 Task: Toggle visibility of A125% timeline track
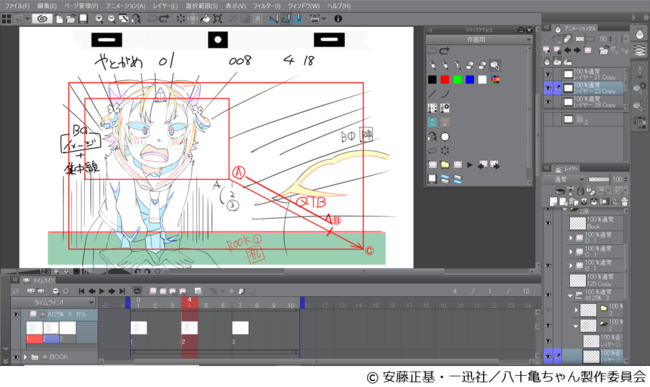[16, 314]
